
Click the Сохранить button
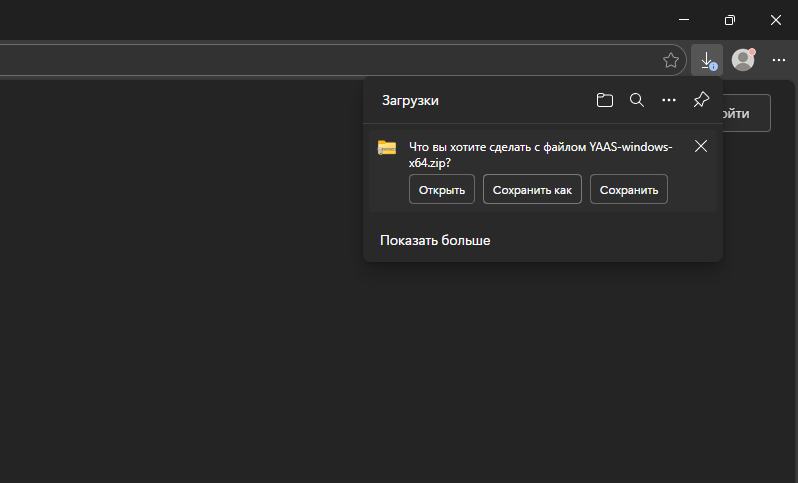coord(629,189)
